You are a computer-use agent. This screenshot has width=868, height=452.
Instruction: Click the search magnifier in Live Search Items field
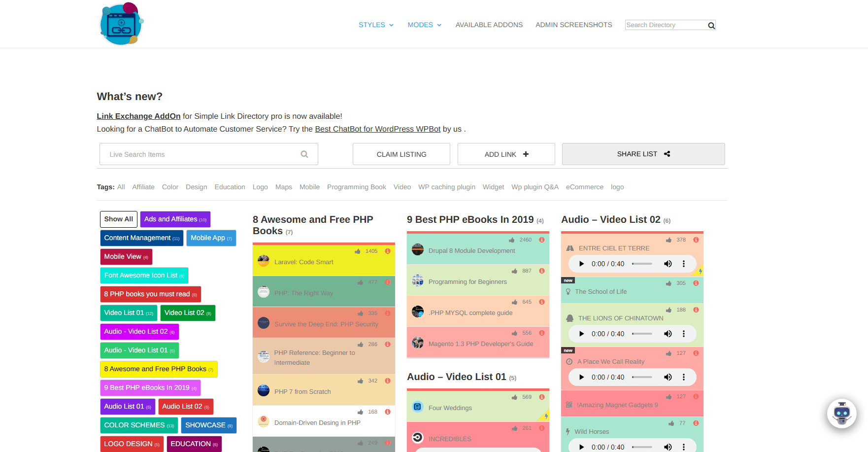(304, 154)
